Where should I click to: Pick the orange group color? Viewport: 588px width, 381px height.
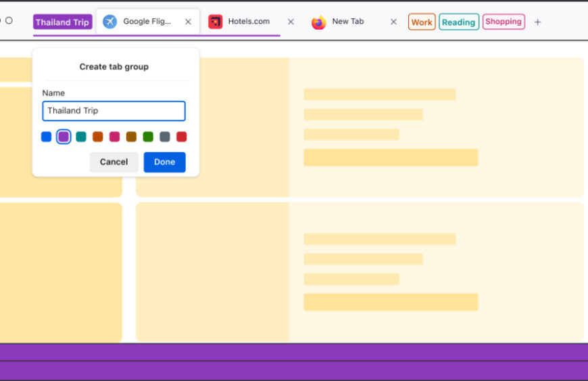98,137
